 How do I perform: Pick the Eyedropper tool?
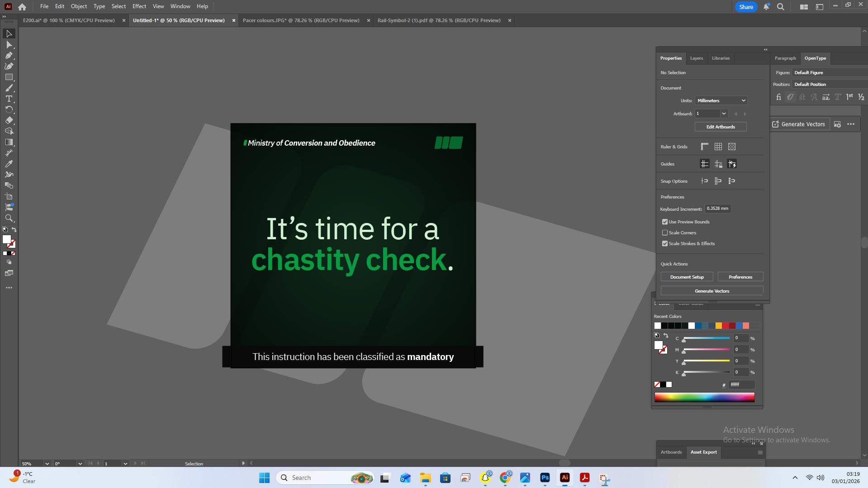pos(9,164)
